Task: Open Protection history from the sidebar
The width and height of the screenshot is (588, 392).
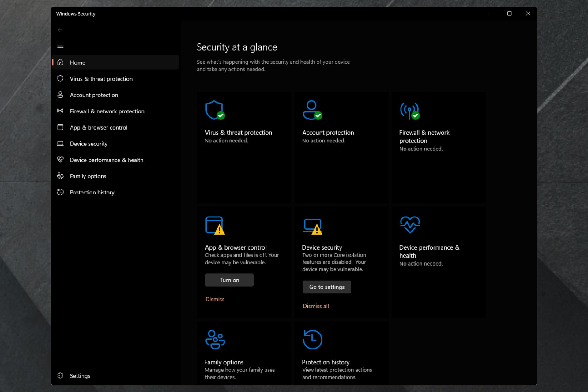Action: click(115, 192)
